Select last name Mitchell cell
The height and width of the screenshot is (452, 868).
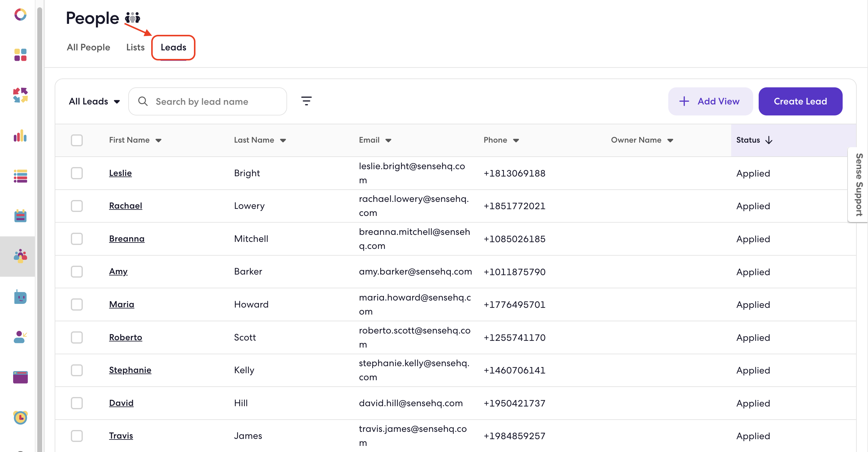pos(251,239)
